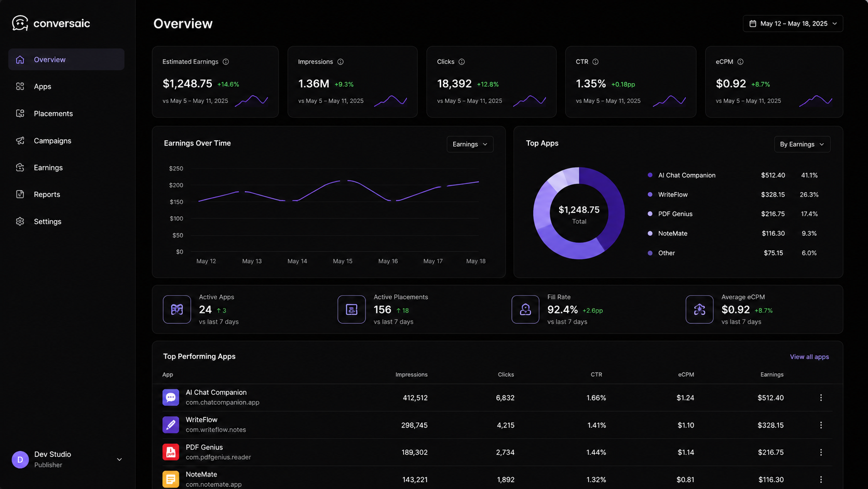Click the Apps grid icon
Viewport: 868px width, 489px height.
(20, 86)
